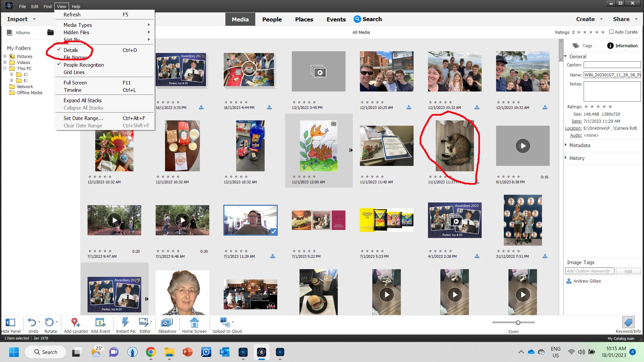Viewport: 644px width, 362px height.
Task: Click Upload to Cloud icon
Action: pos(225,323)
